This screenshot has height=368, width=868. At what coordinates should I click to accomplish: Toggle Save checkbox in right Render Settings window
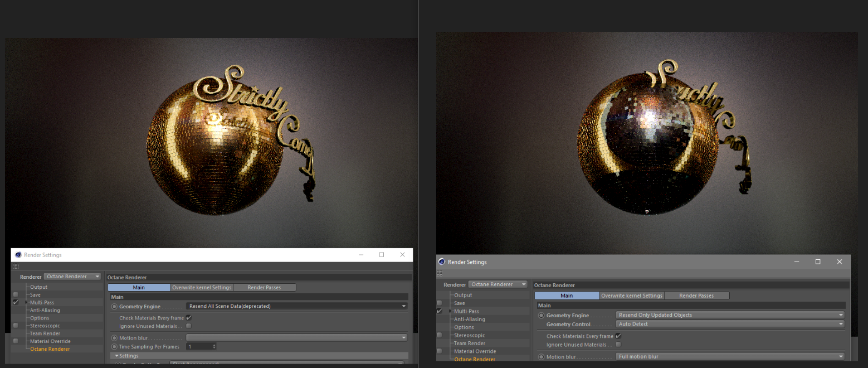[439, 303]
